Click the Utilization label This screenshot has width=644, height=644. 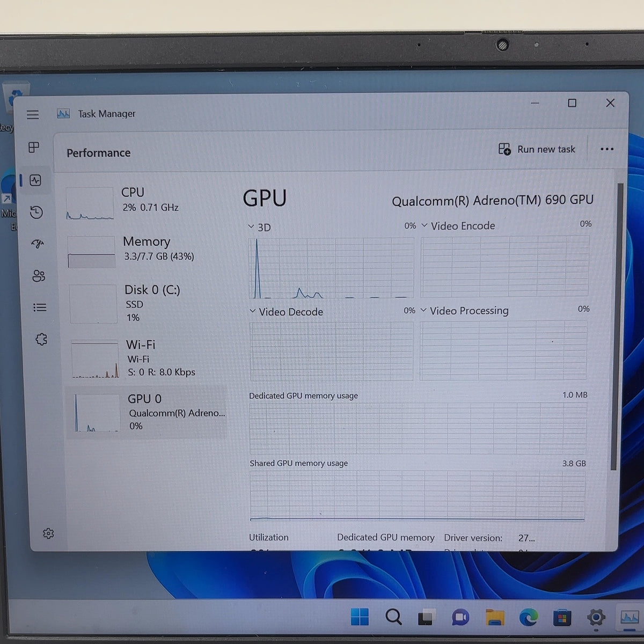[x=269, y=537]
